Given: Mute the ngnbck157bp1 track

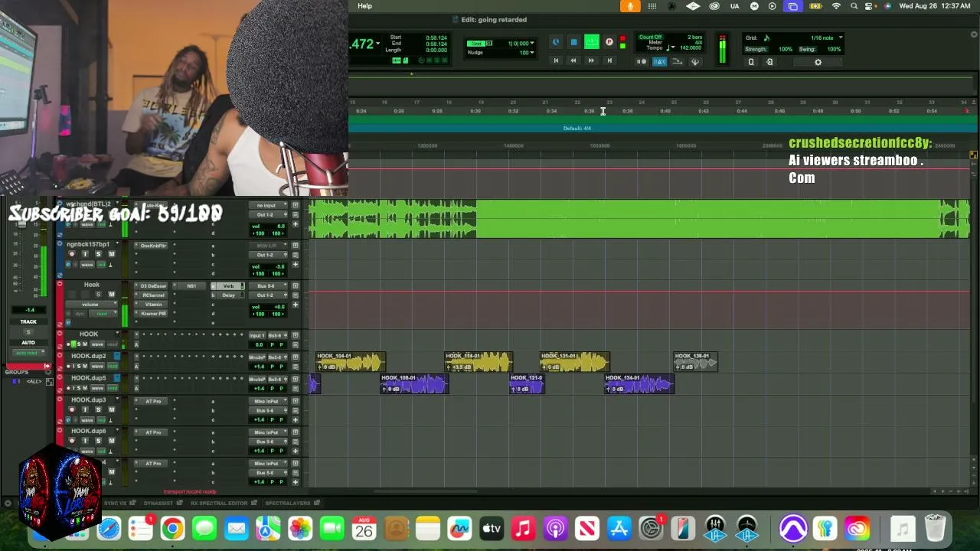Looking at the screenshot, I should point(111,254).
